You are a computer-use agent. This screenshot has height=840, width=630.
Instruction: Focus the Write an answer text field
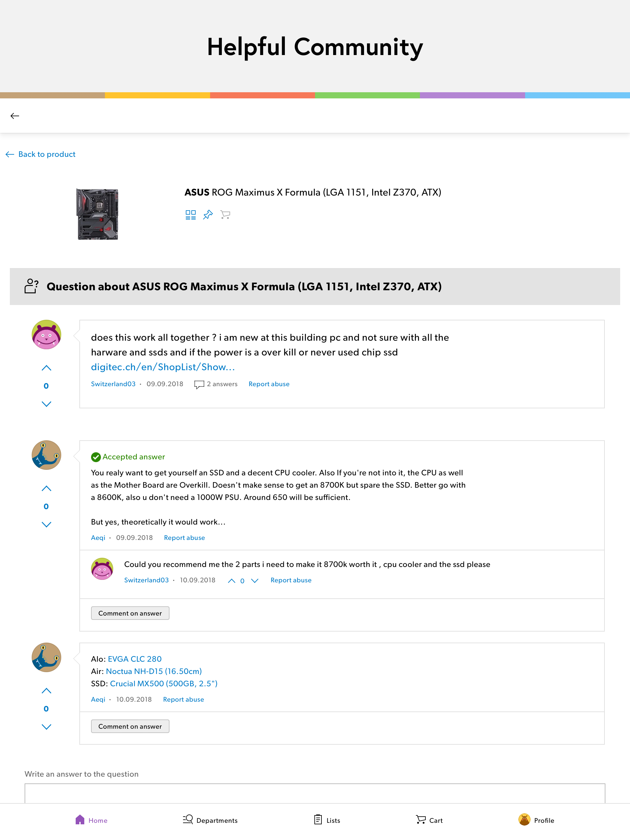point(315,793)
